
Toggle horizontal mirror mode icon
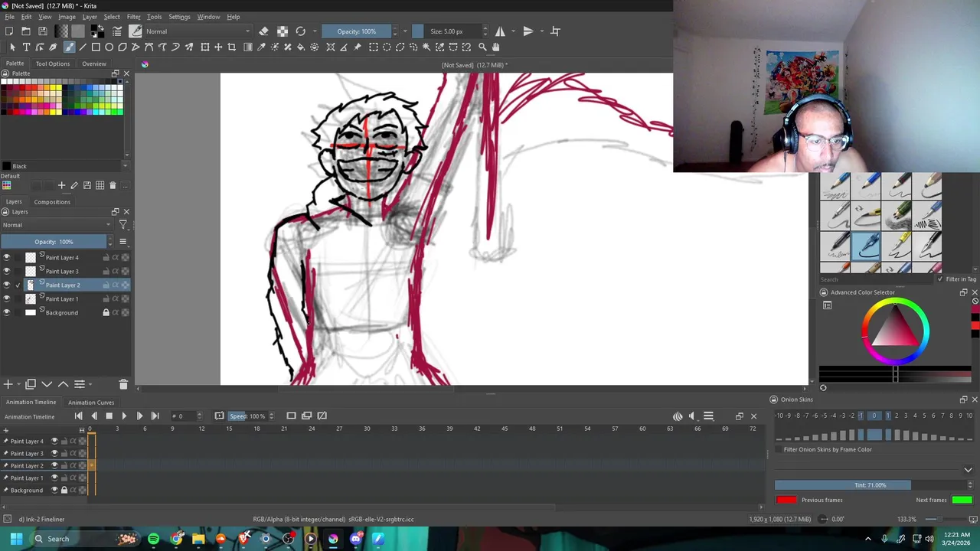tap(500, 31)
